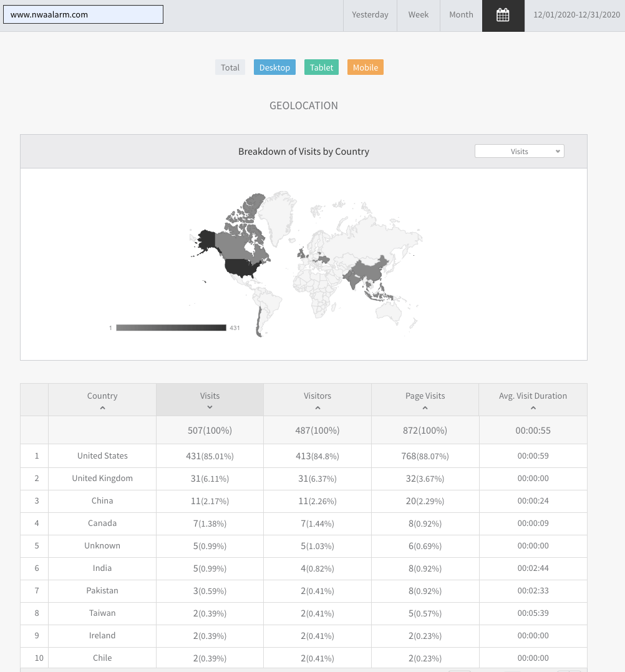Select the Taiwan country cell
The height and width of the screenshot is (672, 625).
102,613
